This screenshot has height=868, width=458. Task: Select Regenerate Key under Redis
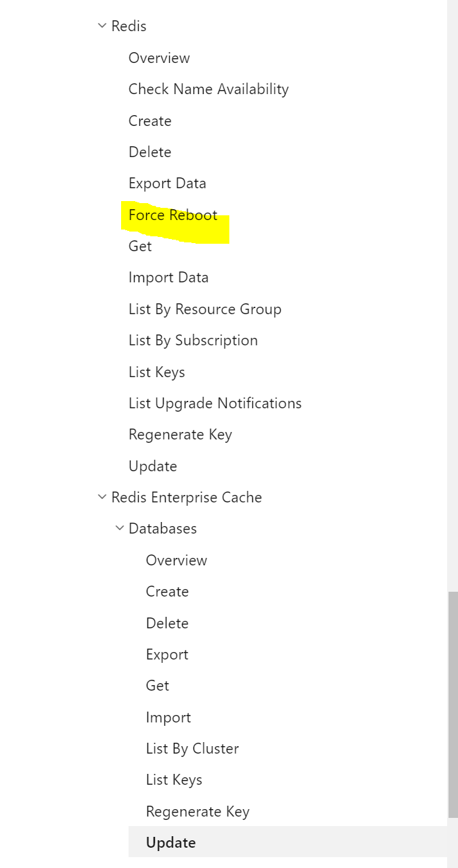pyautogui.click(x=180, y=434)
